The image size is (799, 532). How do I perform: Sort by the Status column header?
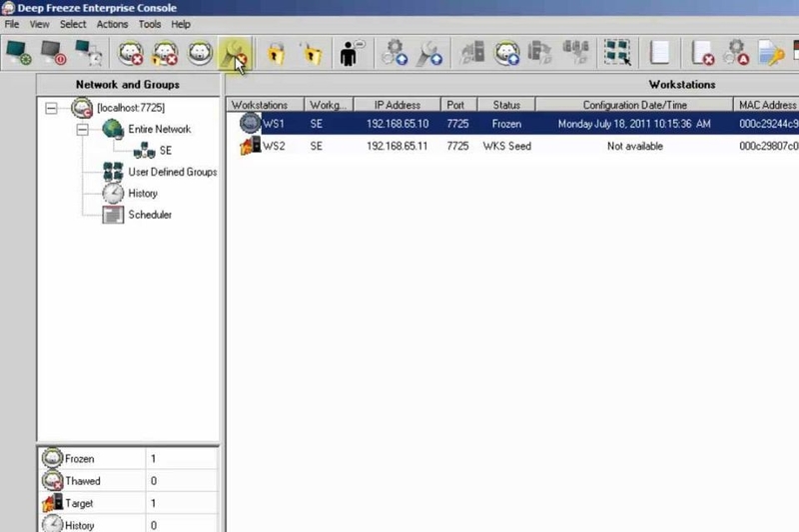[506, 105]
